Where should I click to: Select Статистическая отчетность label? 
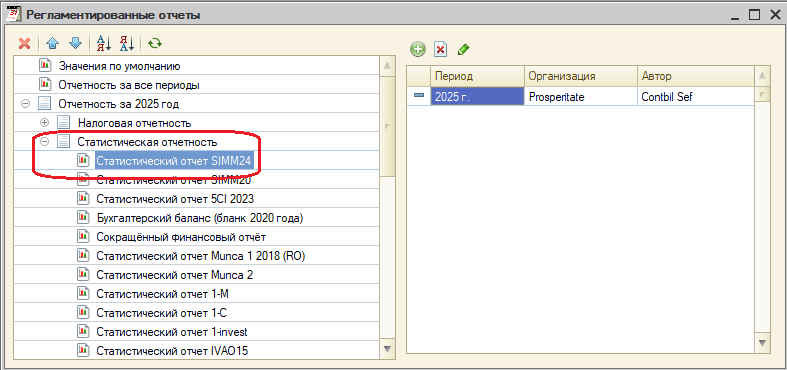tap(147, 142)
